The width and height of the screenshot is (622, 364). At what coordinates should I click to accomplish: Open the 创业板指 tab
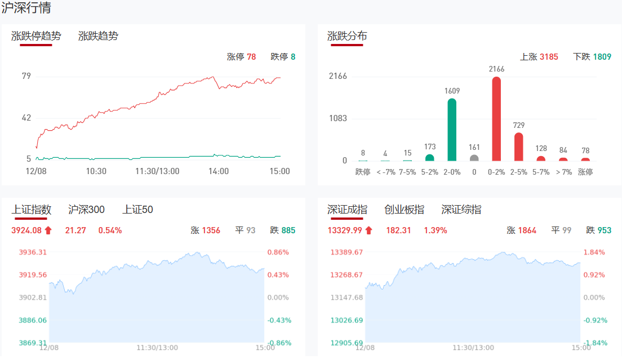[x=404, y=210]
